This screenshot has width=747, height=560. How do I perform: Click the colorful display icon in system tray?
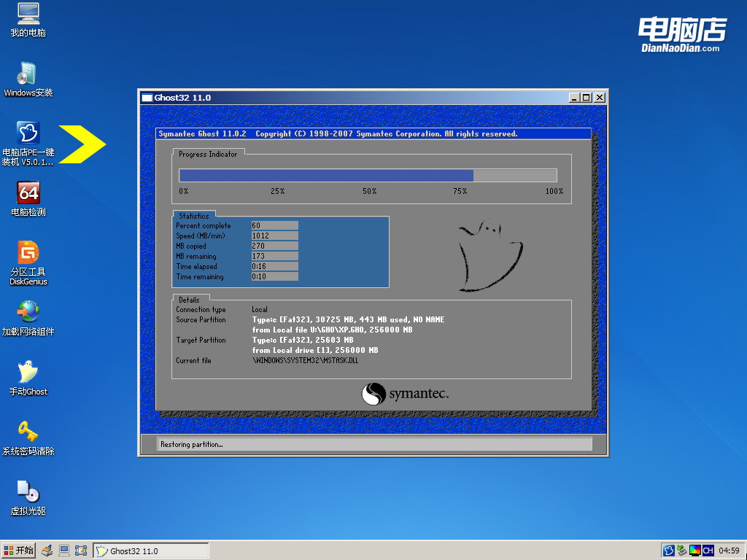(694, 551)
